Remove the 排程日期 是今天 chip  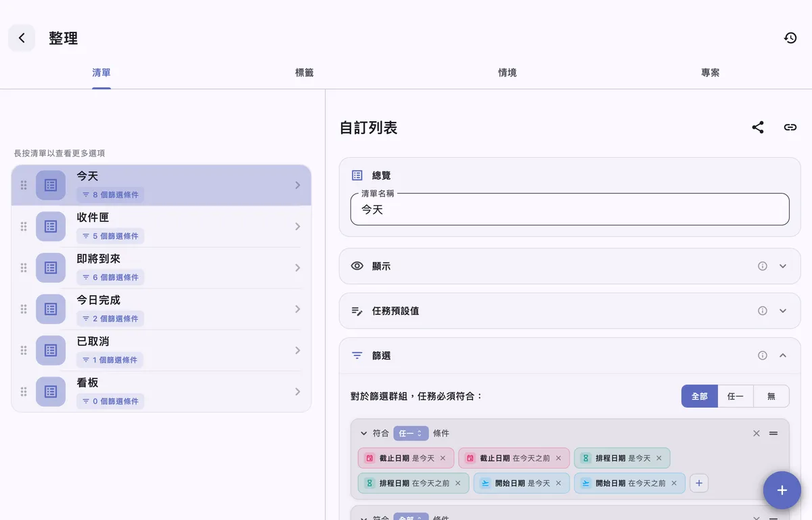pyautogui.click(x=658, y=458)
